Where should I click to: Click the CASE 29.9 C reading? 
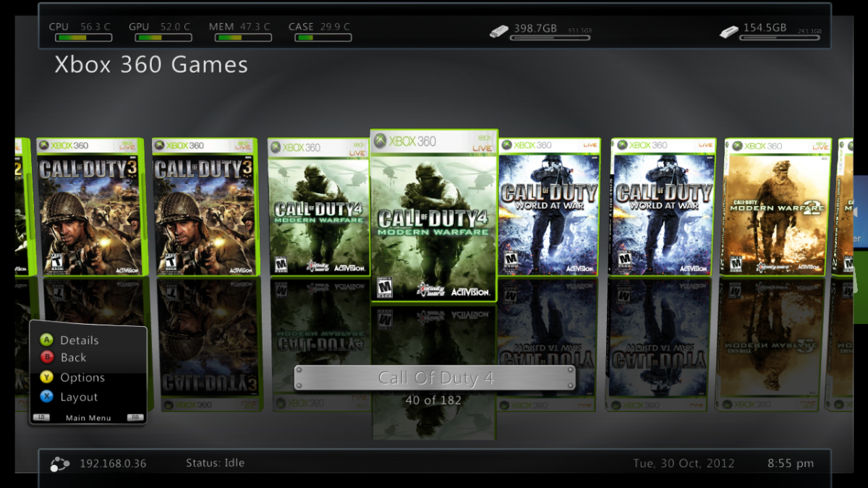tap(319, 27)
